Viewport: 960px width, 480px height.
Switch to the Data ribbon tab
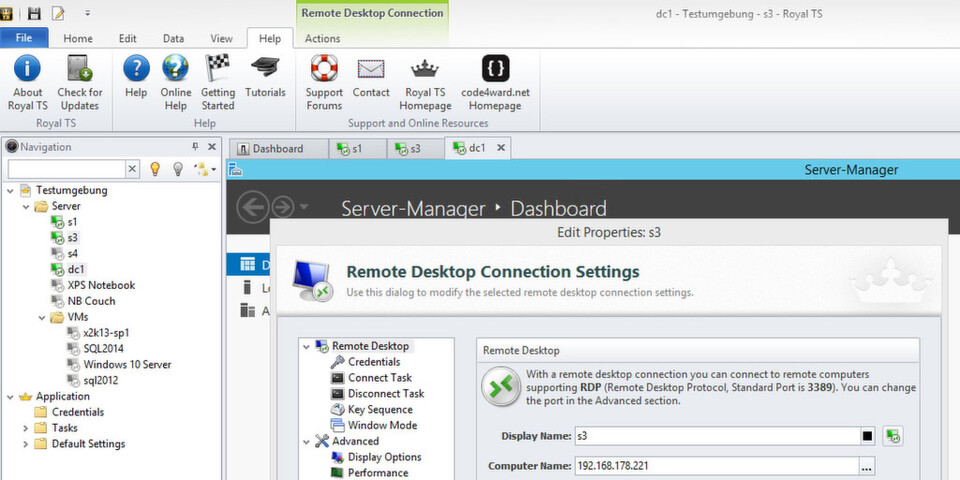point(173,39)
